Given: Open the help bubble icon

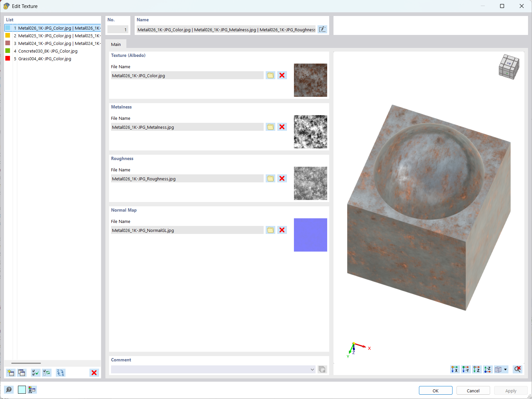Looking at the screenshot, I should (8, 389).
